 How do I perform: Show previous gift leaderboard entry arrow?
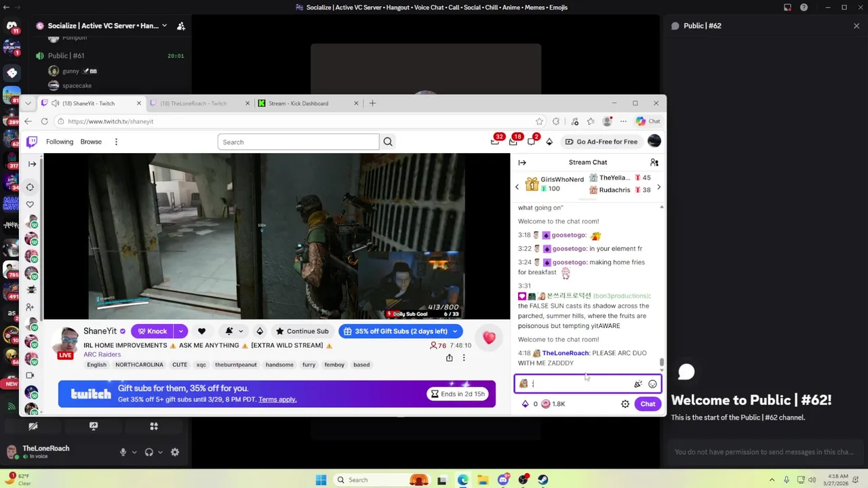pos(517,187)
